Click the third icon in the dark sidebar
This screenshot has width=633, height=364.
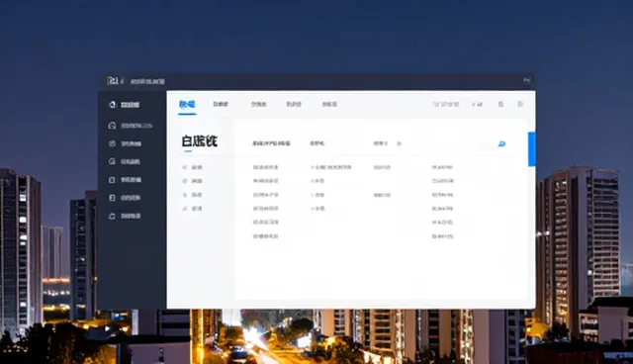[112, 143]
